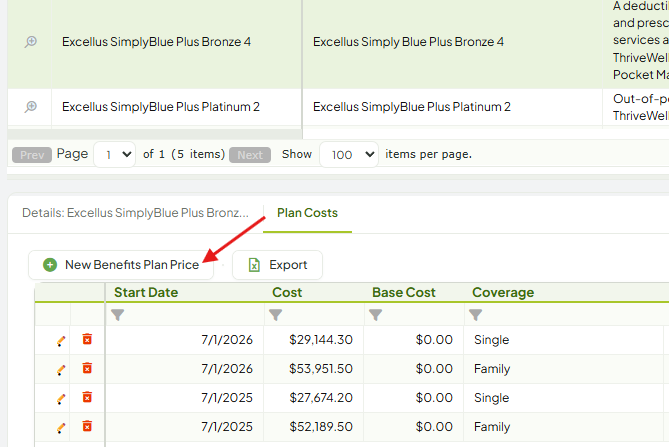Open details magnifier for Bronze 4 row
The image size is (669, 447).
click(x=31, y=42)
